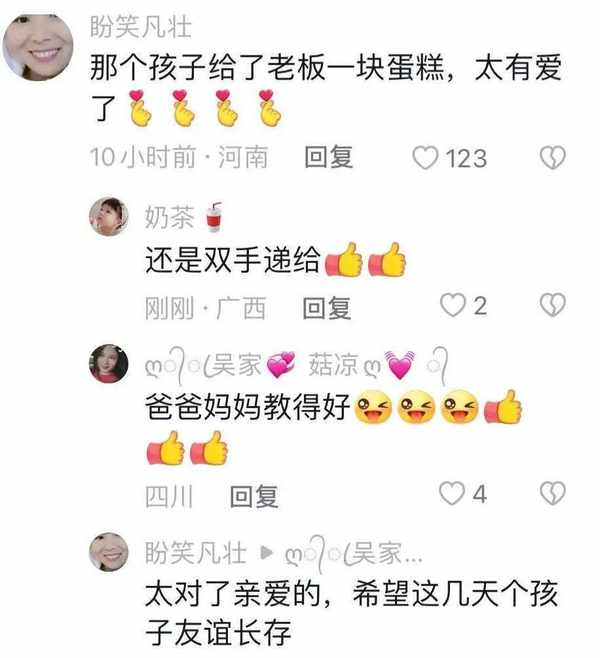The width and height of the screenshot is (600, 658).
Task: Tap broken-heart dislike on 奶茶's reply
Action: 553,305
